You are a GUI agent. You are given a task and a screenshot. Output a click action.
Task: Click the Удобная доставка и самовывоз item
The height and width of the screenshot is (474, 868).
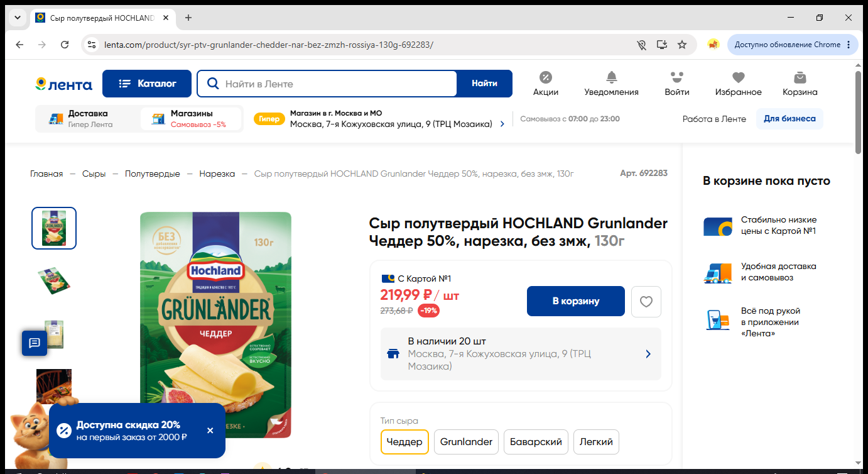[x=760, y=272]
